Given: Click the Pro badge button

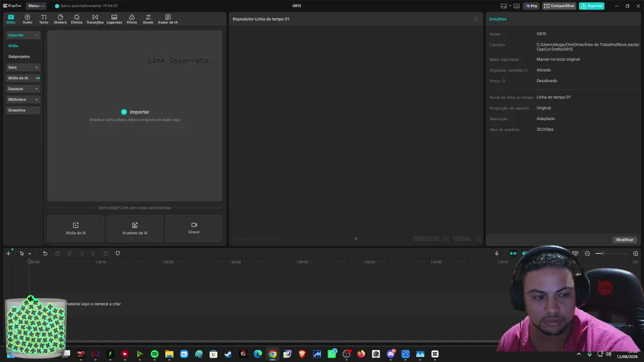Looking at the screenshot, I should coord(531,6).
